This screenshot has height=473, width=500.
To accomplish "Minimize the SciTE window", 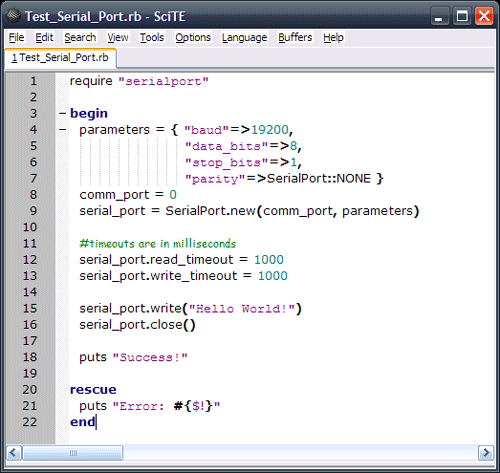I will coord(439,16).
